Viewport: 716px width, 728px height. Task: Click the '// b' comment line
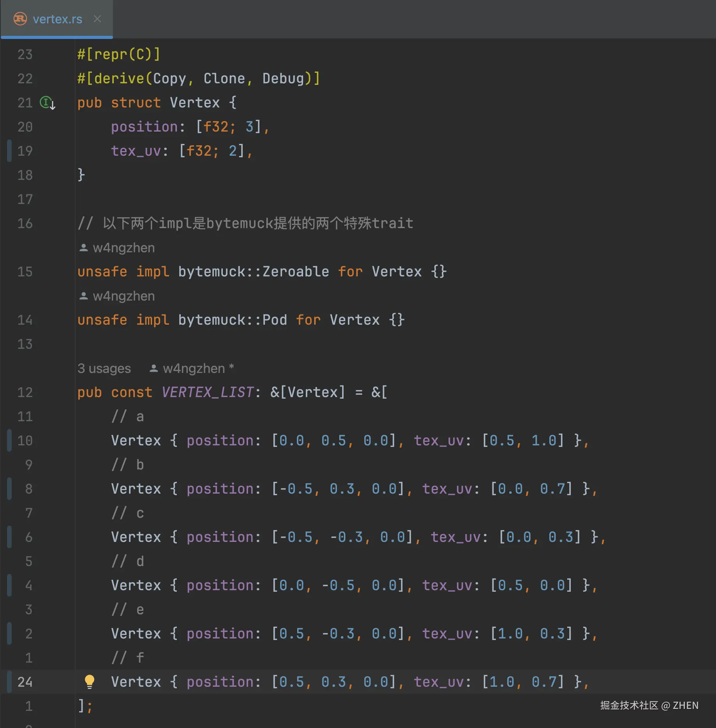[128, 465]
